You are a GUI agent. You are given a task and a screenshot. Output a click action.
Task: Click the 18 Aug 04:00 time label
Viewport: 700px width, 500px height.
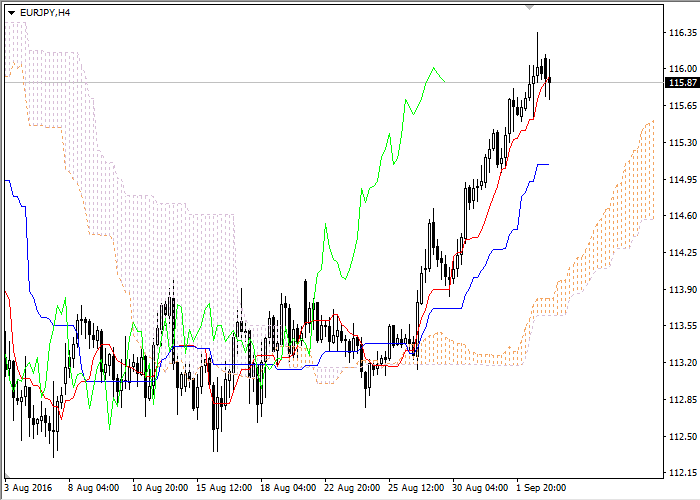288,488
